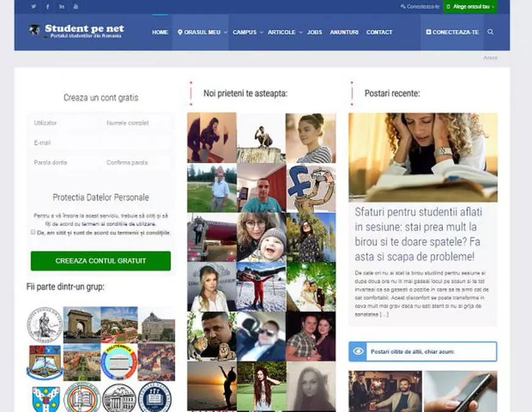Screen dimensions: 532x412
Task: Open the ANUNTURI menu item
Action: (x=344, y=32)
